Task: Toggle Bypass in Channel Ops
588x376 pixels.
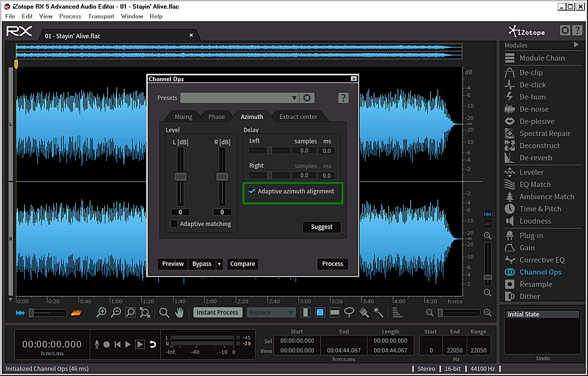Action: click(202, 264)
